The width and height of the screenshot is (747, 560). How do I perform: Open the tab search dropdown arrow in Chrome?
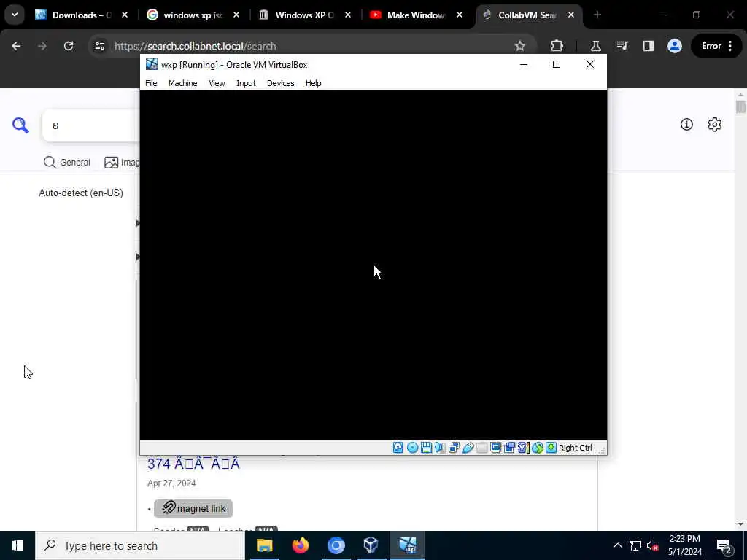(x=15, y=15)
